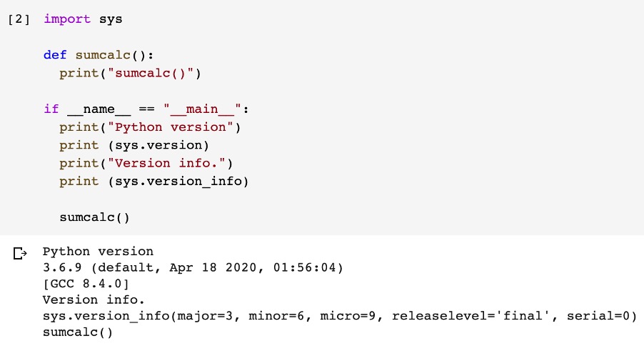644x356 pixels.
Task: Click the final 'sumcalc()' output line
Action: click(78, 332)
